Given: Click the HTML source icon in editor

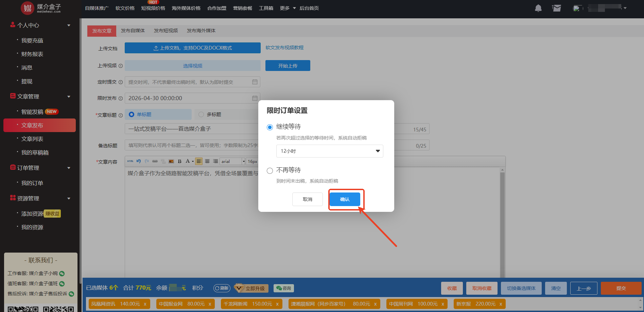Looking at the screenshot, I should (130, 161).
